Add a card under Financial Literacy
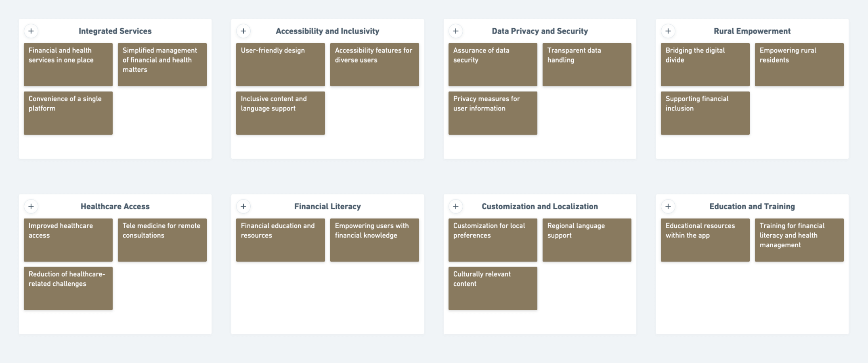The image size is (868, 363). (x=243, y=207)
